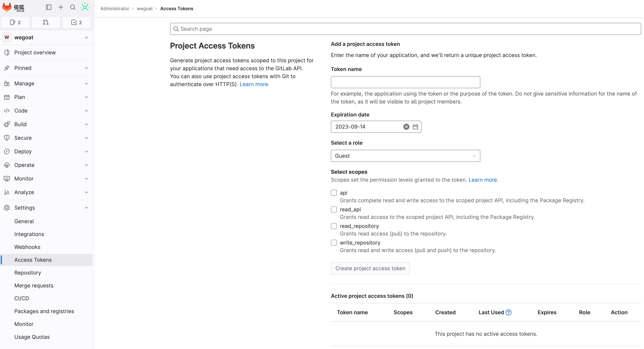Focus the Token name input field
This screenshot has width=644, height=349.
tap(405, 82)
